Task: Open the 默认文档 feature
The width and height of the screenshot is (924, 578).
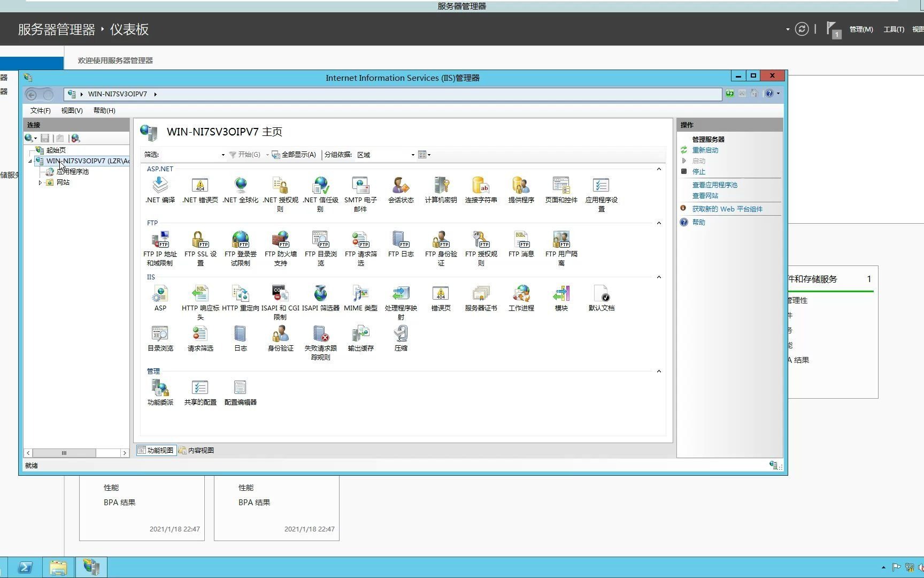Action: (x=601, y=299)
